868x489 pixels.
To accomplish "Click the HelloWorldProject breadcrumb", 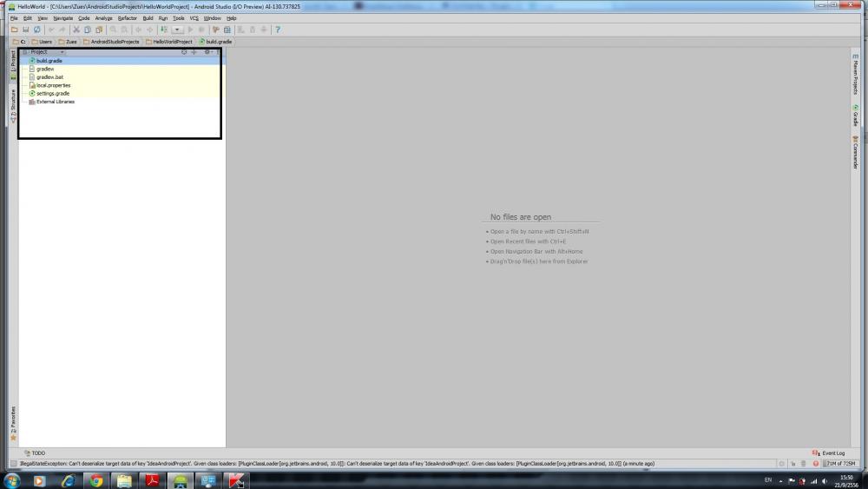I will (169, 42).
